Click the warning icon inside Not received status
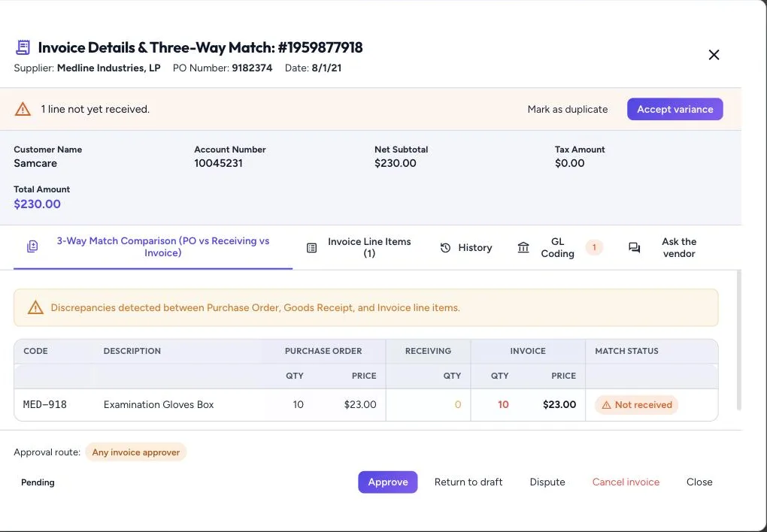This screenshot has height=532, width=767. point(606,405)
